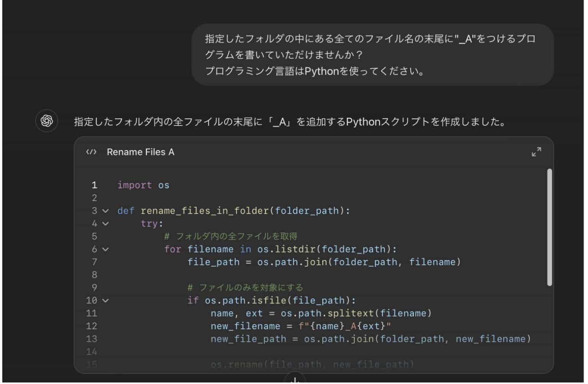Click the ChatGPT logo icon beside the response
This screenshot has width=588, height=384.
tap(46, 121)
